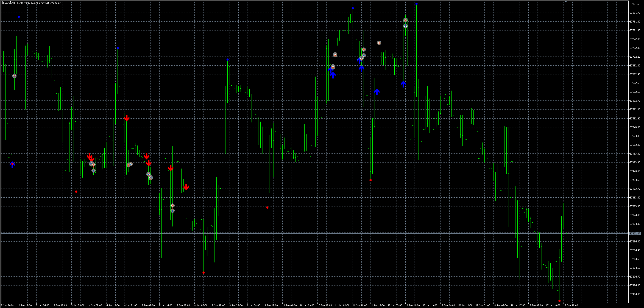Image resolution: width=644 pixels, height=308 pixels.
Task: Click the blue high dot above 4 Jan 13:00
Action: [118, 48]
